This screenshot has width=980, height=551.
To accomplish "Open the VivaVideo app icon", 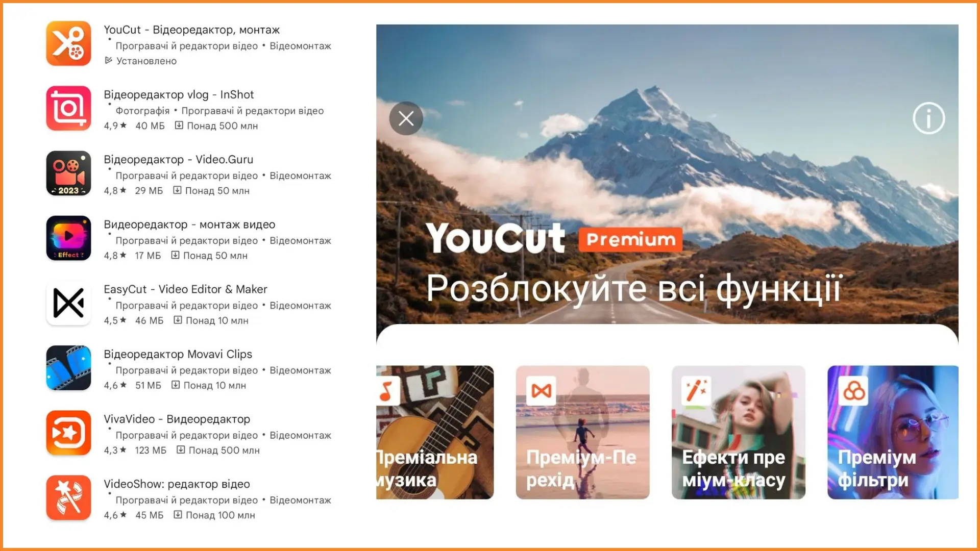I will click(68, 433).
